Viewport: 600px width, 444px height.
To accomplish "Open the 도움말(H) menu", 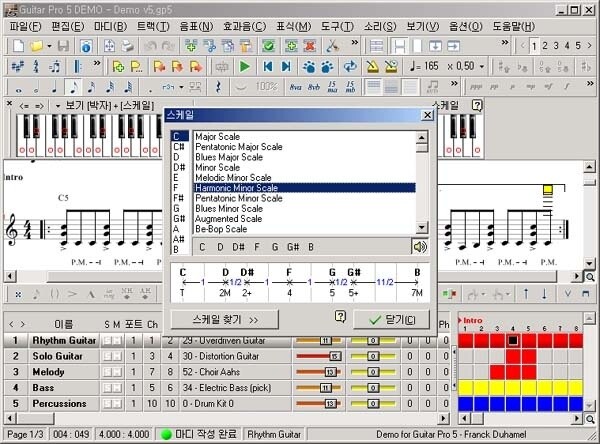I will 514,26.
